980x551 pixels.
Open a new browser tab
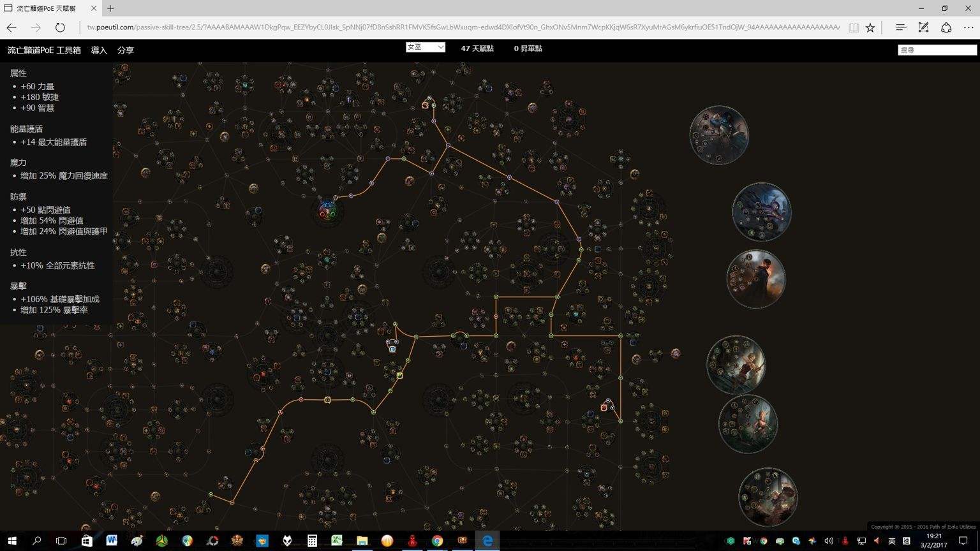(x=110, y=8)
